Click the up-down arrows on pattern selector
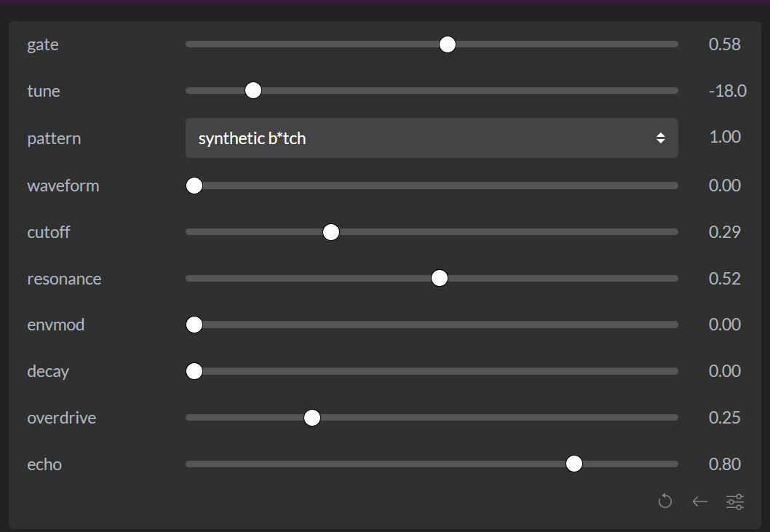The height and width of the screenshot is (532, 770). (661, 138)
